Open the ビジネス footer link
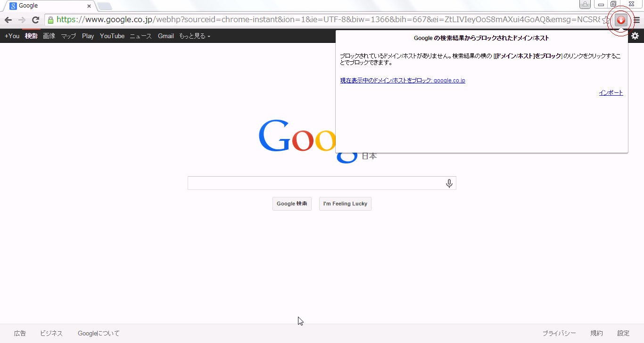 pyautogui.click(x=51, y=333)
